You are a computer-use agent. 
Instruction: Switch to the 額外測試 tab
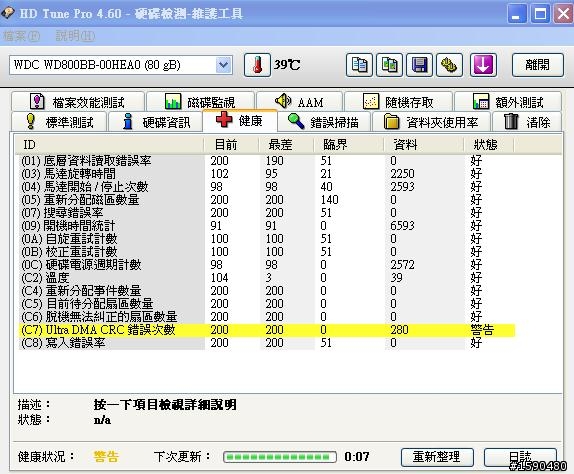508,102
